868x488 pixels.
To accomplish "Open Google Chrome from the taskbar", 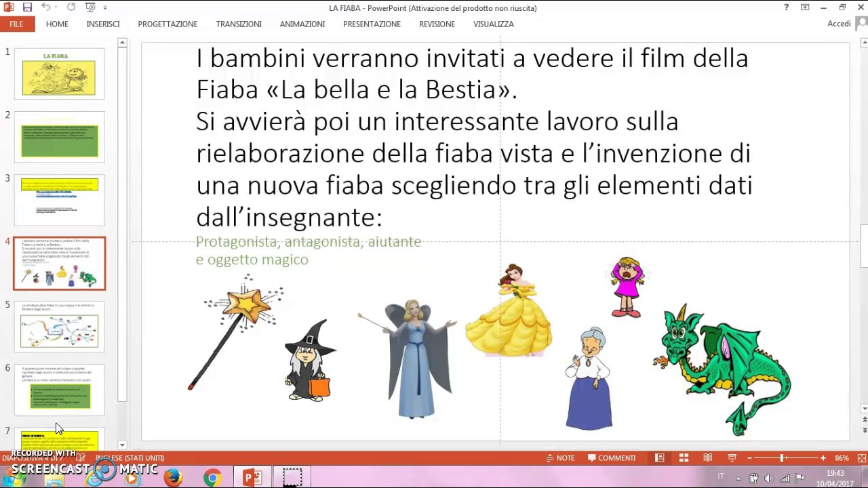I will pyautogui.click(x=212, y=478).
